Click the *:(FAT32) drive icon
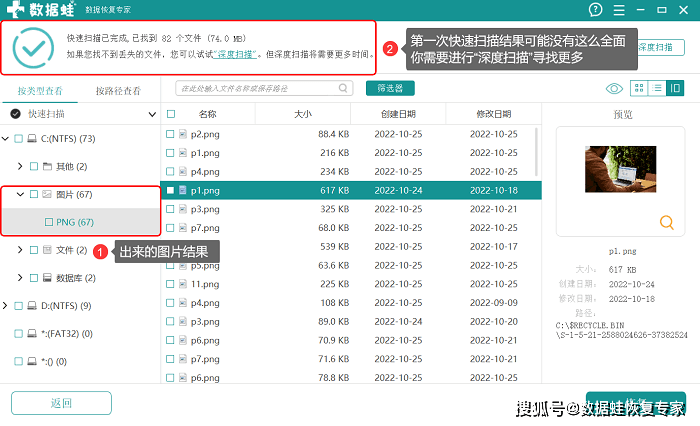Image resolution: width=700 pixels, height=426 pixels. 32,334
